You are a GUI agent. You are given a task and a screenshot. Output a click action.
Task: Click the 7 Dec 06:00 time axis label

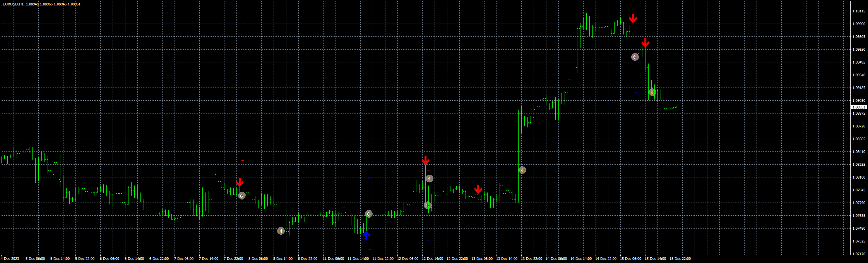click(184, 259)
